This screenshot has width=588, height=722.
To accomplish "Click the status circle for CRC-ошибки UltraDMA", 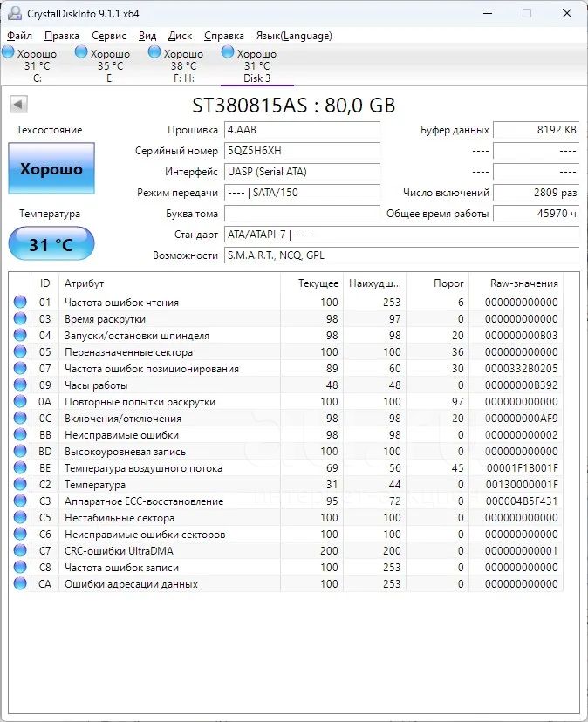I will click(x=20, y=551).
